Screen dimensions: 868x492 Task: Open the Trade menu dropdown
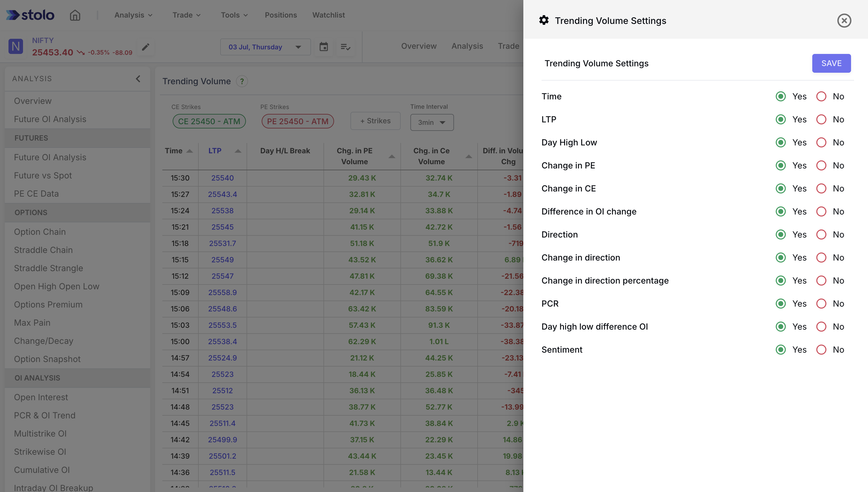click(x=187, y=15)
